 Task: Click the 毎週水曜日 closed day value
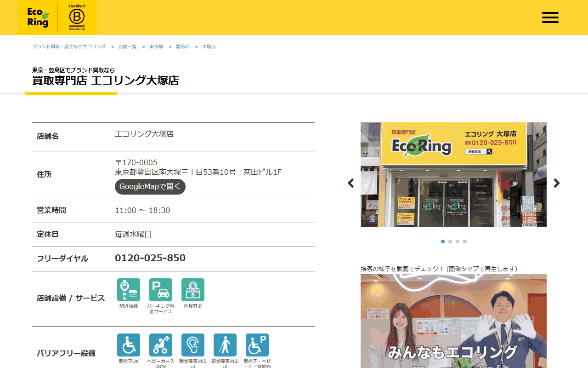coord(133,234)
